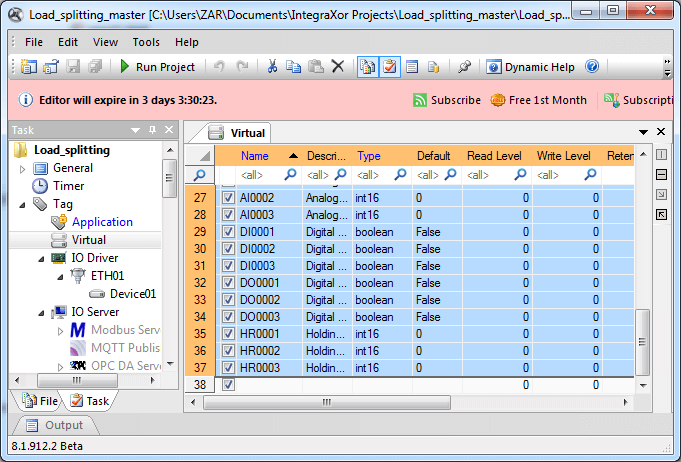Click the lock document toolbar icon
The image size is (681, 462).
(x=433, y=67)
